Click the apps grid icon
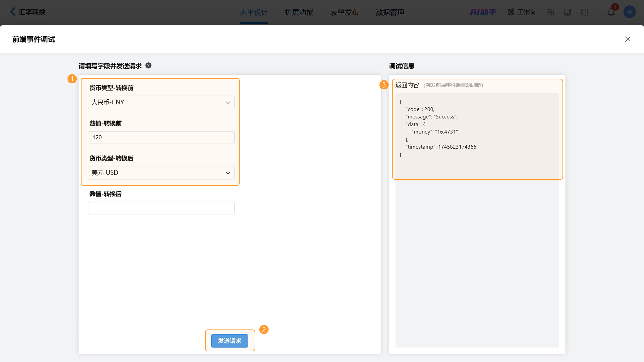Image resolution: width=644 pixels, height=362 pixels. tap(550, 12)
